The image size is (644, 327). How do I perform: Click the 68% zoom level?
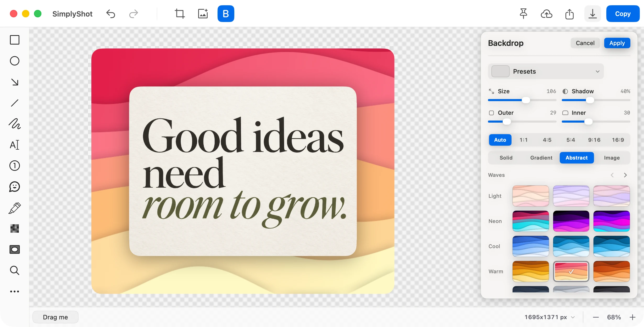click(614, 317)
